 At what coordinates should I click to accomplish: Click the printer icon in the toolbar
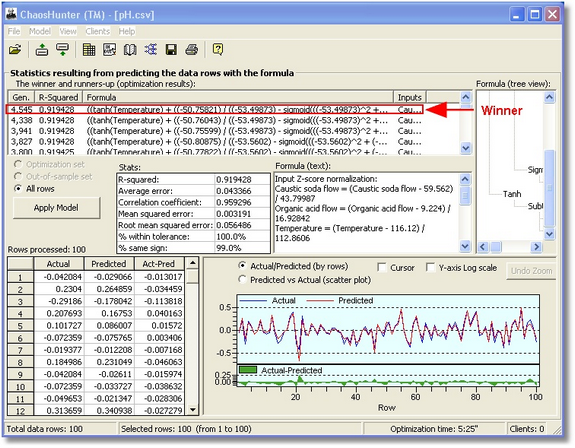pos(191,49)
